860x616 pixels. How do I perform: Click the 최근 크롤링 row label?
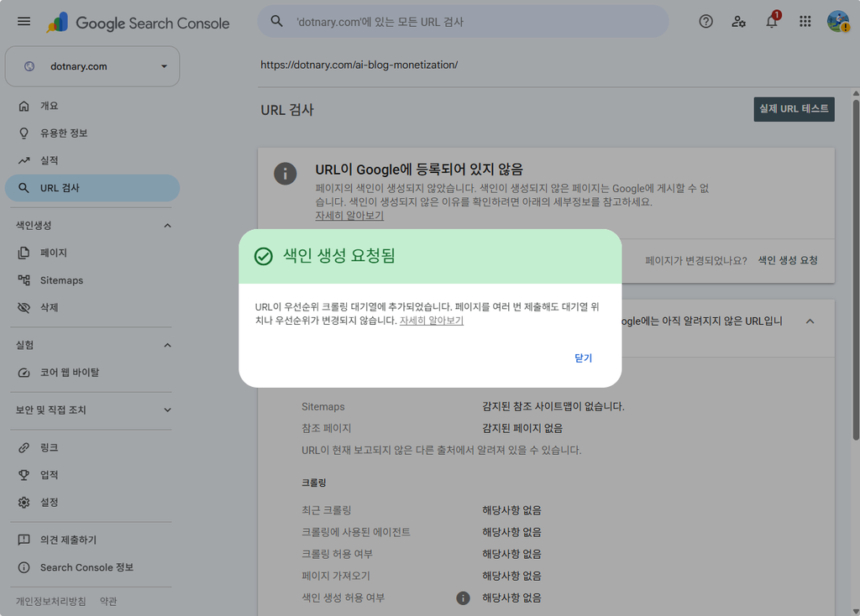tap(327, 510)
